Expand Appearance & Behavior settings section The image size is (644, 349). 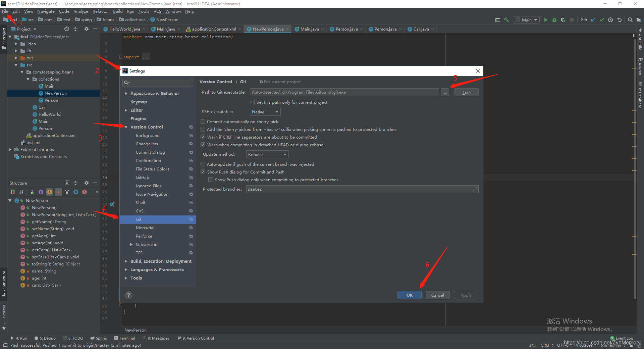click(x=126, y=94)
